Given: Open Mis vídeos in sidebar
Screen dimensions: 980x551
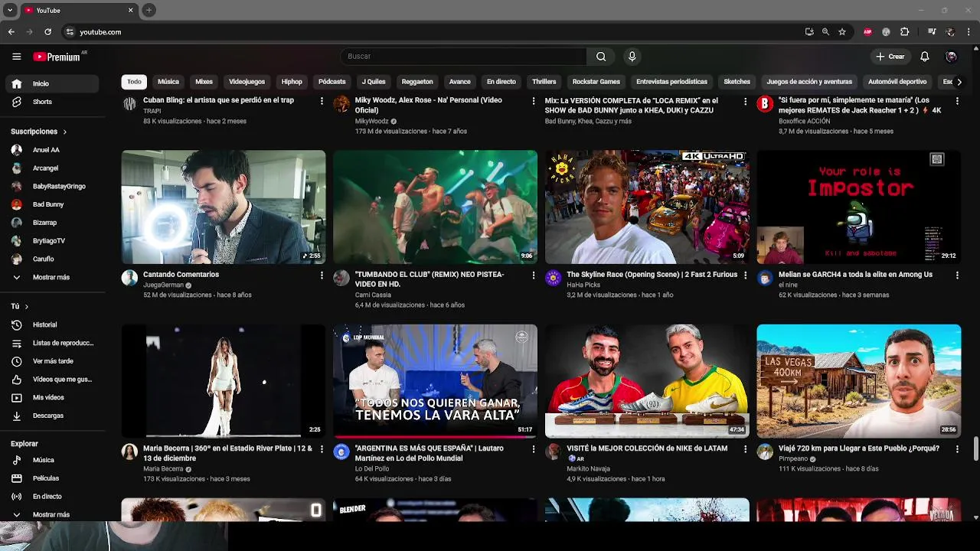Looking at the screenshot, I should pos(53,397).
